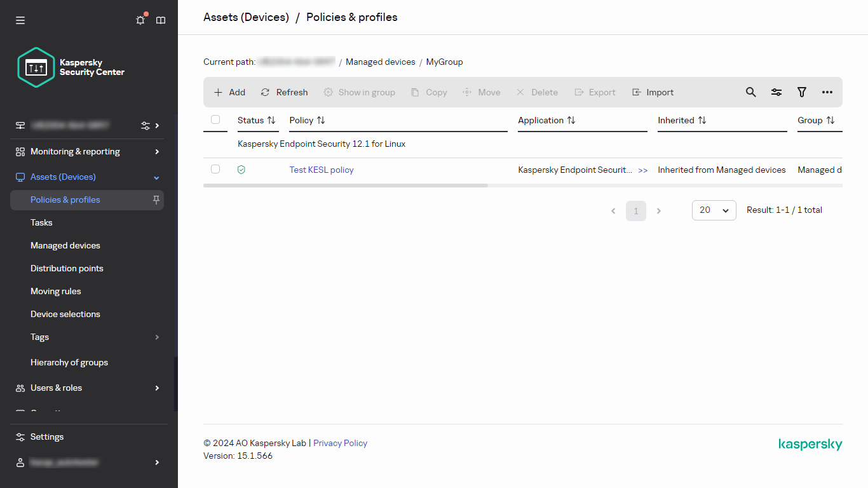Open Settings from the sidebar
Image resolution: width=868 pixels, height=488 pixels.
tap(46, 437)
